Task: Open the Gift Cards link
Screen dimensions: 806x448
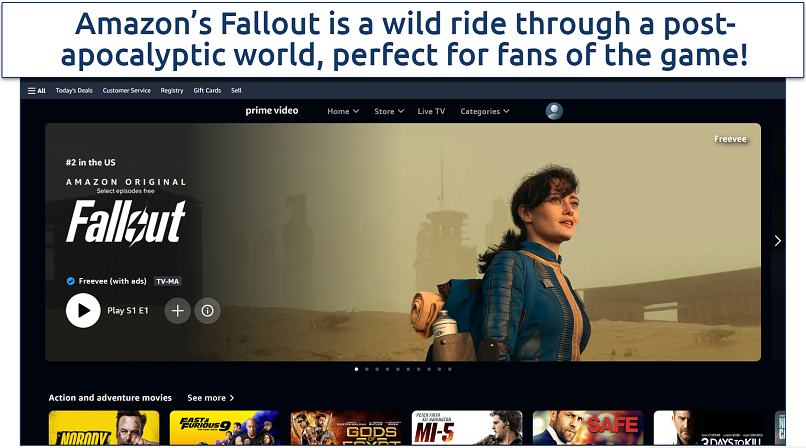Action: pyautogui.click(x=207, y=90)
